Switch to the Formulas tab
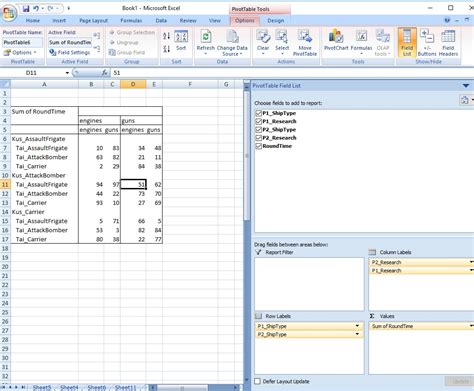 (x=131, y=21)
